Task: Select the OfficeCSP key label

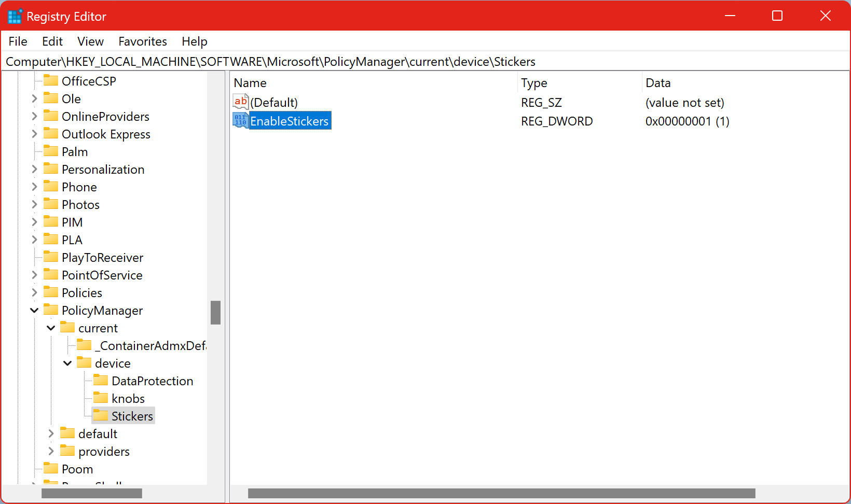Action: [x=89, y=81]
